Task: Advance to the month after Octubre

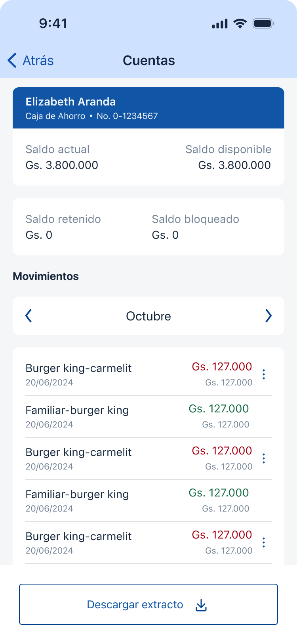Action: pyautogui.click(x=268, y=316)
